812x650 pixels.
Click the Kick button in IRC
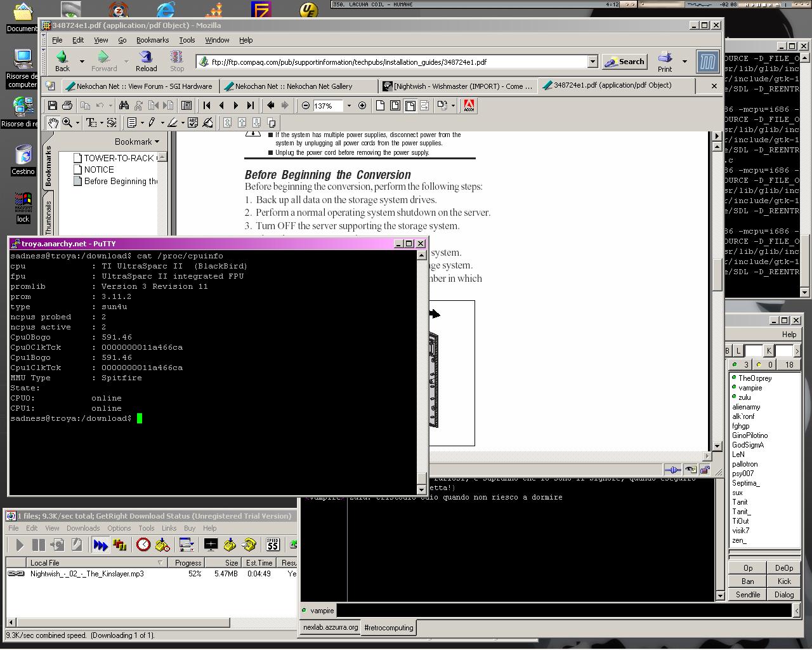784,581
